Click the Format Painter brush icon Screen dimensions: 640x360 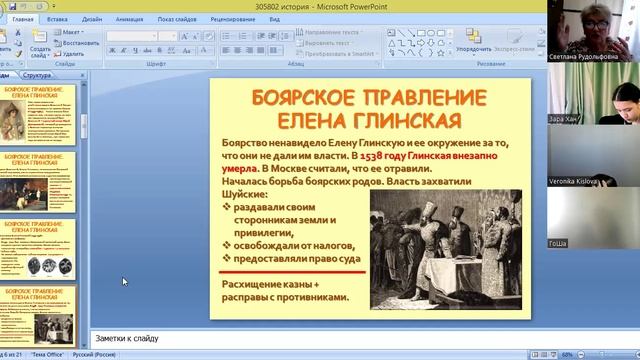[x=18, y=54]
